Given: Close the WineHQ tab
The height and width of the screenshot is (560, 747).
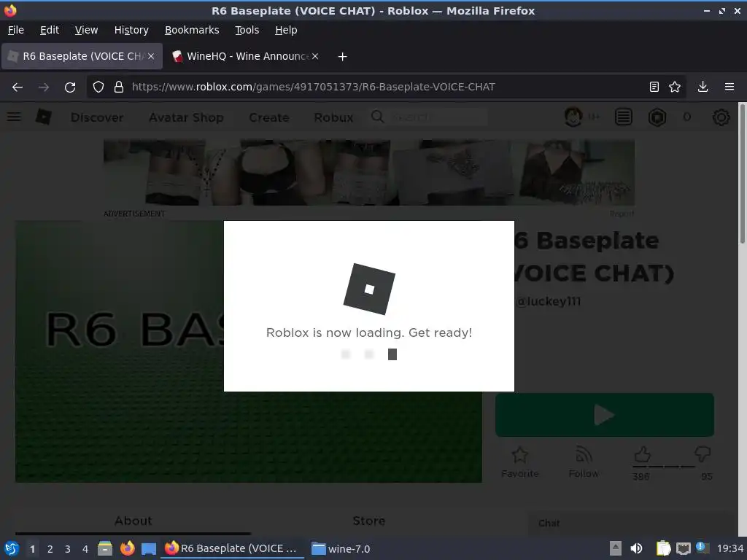Looking at the screenshot, I should tap(315, 56).
